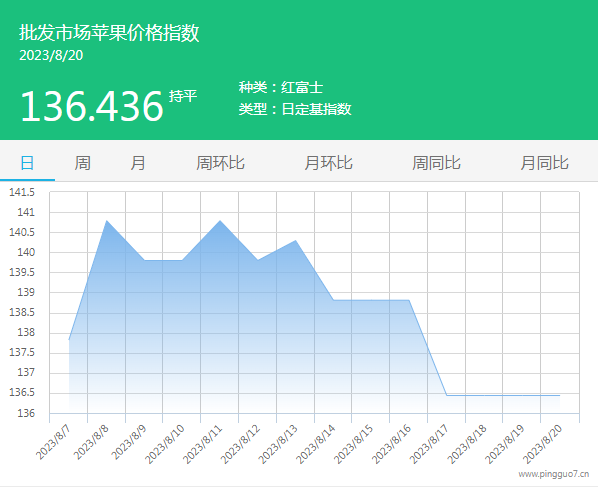Viewport: 598px width, 487px height.
Task: Open the 月 monthly tab
Action: [138, 163]
